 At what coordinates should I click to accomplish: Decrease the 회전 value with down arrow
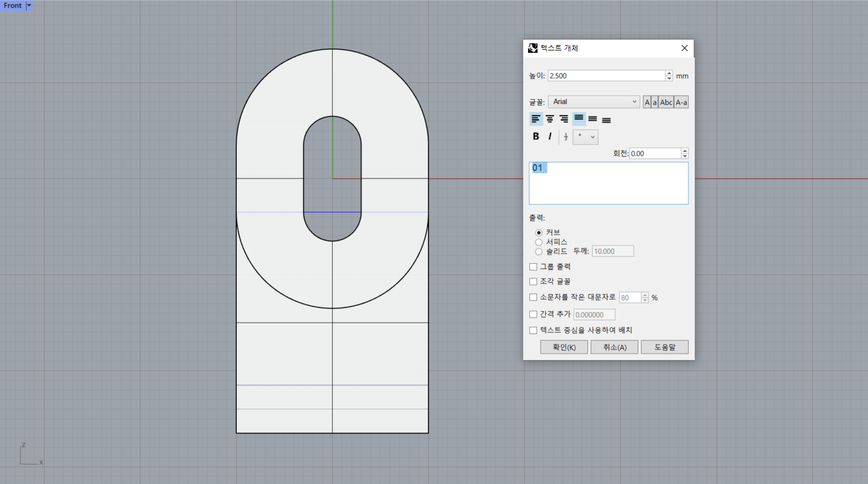coord(685,156)
